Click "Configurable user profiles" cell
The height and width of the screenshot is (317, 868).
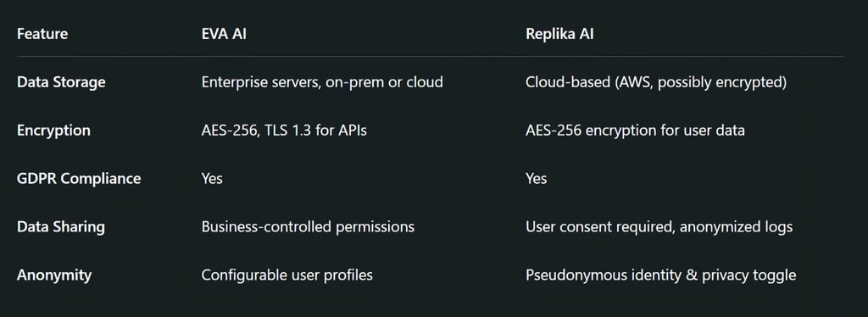[x=287, y=275]
